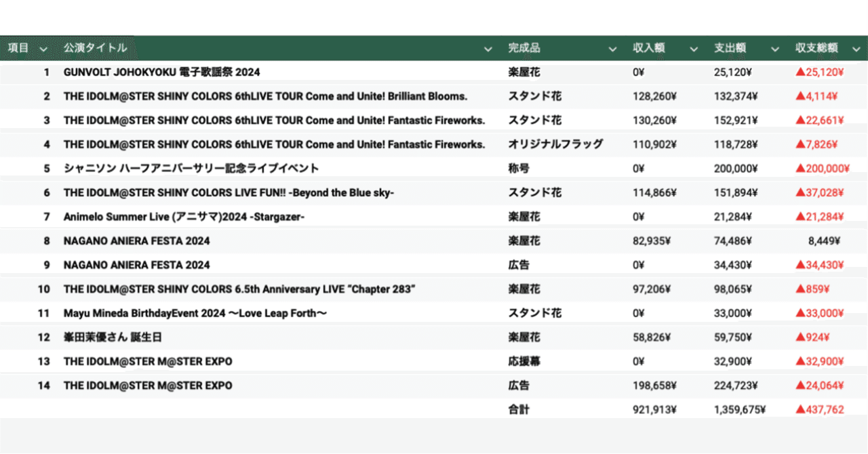Viewport: 868px width, 454px height.
Task: Click NAGANO ANIERA FESTA 2024 in row 9
Action: tap(137, 265)
